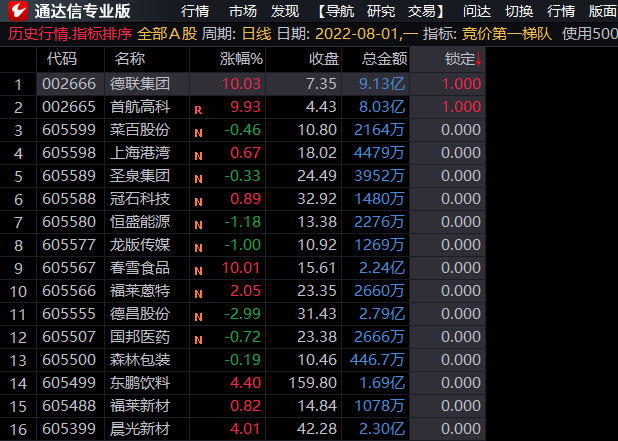The height and width of the screenshot is (441, 618).
Task: Click the 历史行情.指标排序 title
Action: (x=70, y=34)
